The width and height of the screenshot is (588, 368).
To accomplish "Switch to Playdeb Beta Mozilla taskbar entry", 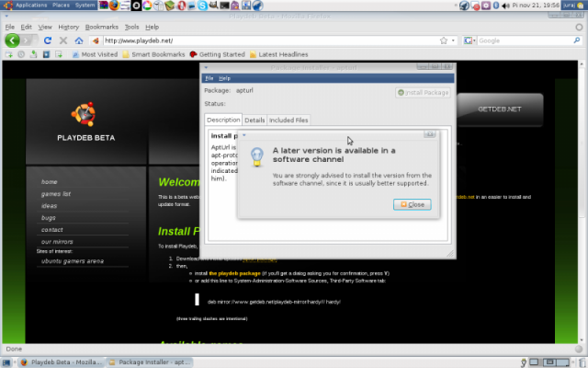I will click(62, 362).
